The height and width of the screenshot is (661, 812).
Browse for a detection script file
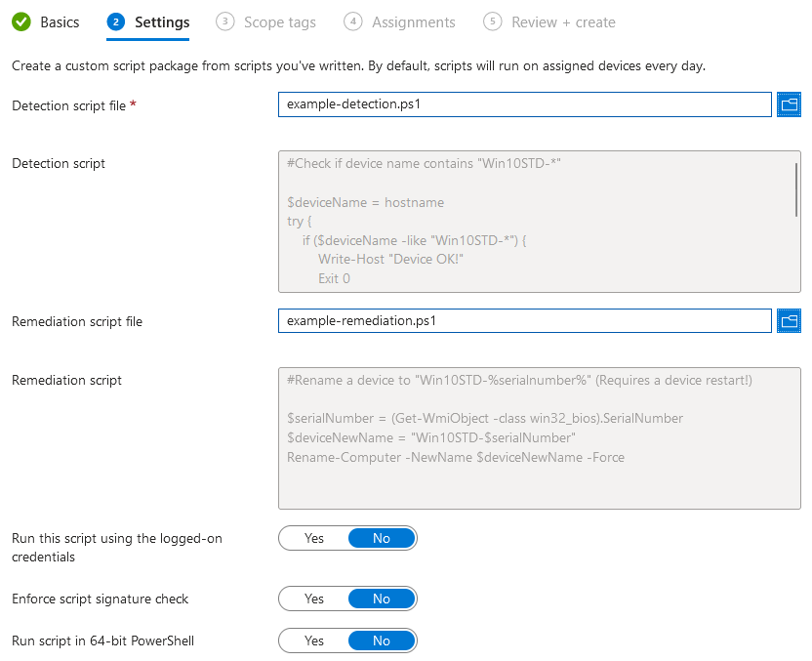pyautogui.click(x=789, y=104)
